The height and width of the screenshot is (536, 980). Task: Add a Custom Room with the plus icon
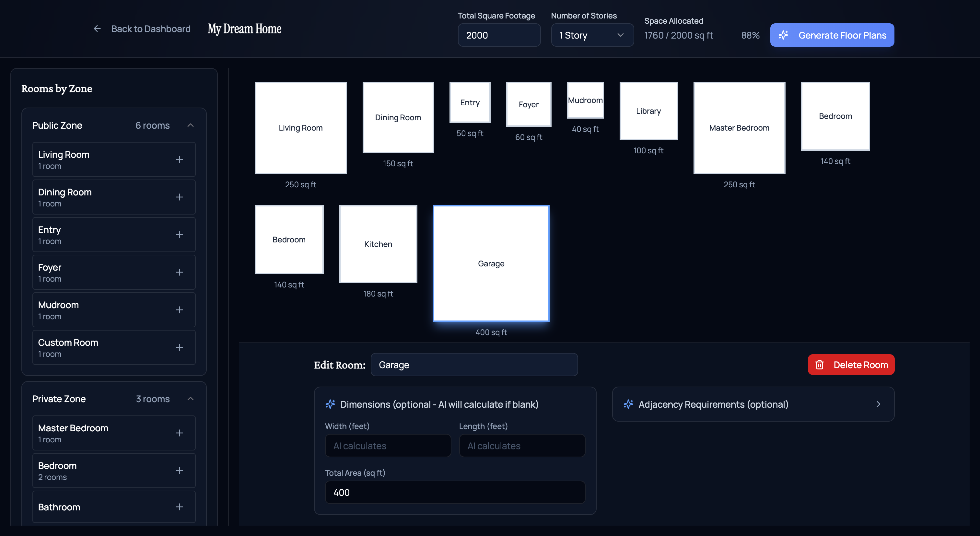point(179,347)
